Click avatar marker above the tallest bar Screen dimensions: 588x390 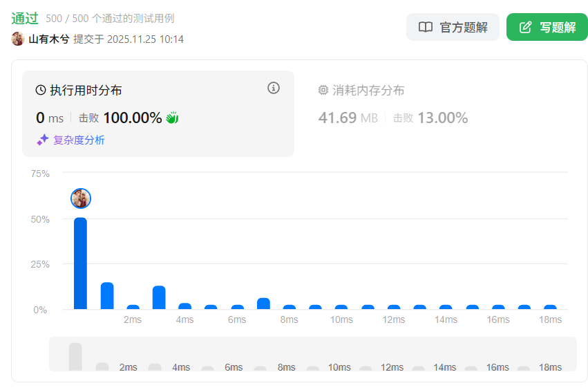(81, 198)
